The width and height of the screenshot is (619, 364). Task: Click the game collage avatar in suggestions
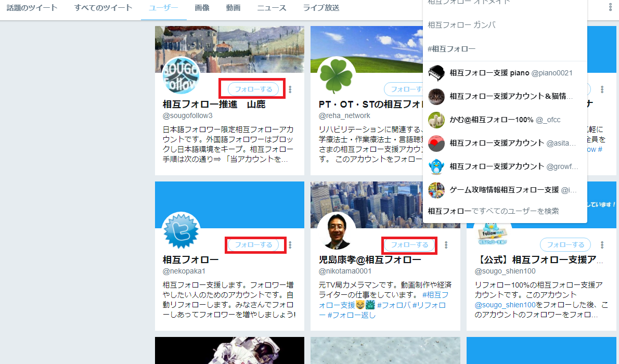[436, 190]
